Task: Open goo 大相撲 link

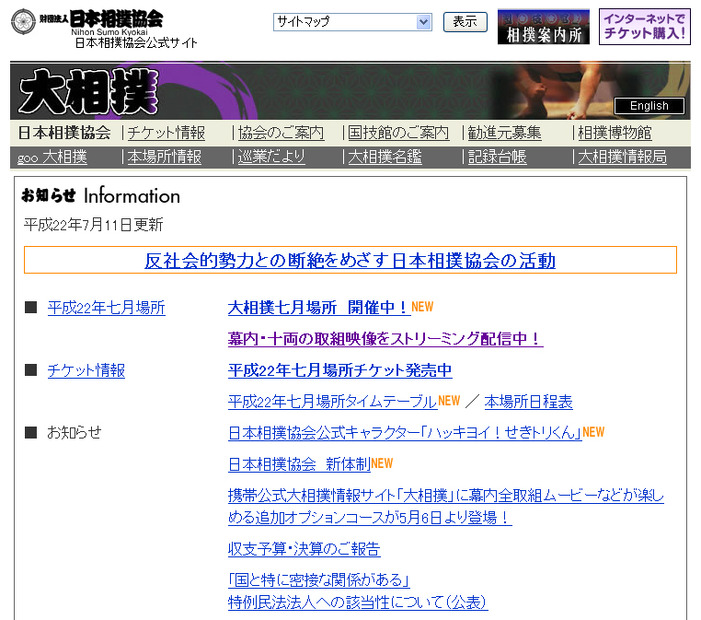Action: point(52,157)
